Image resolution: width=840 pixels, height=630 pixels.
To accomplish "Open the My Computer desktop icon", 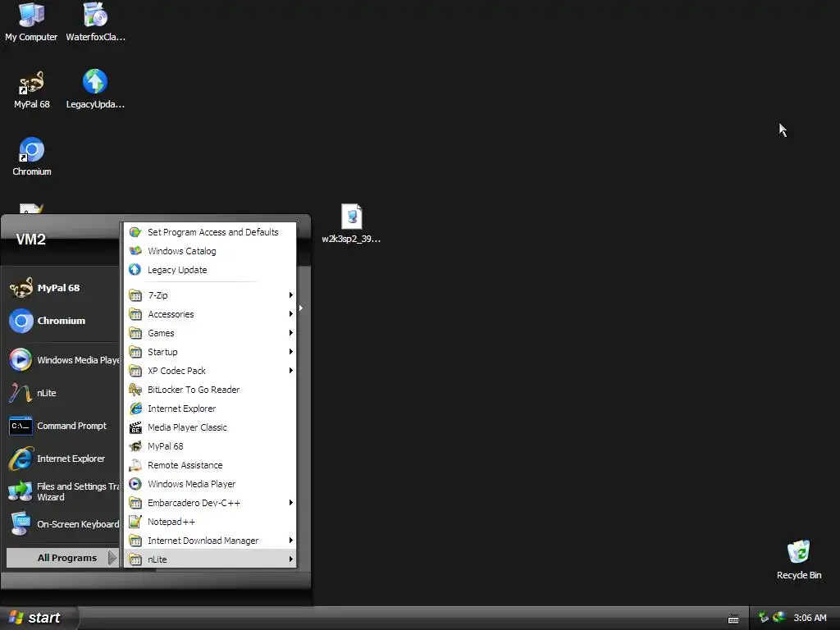I will click(x=31, y=22).
